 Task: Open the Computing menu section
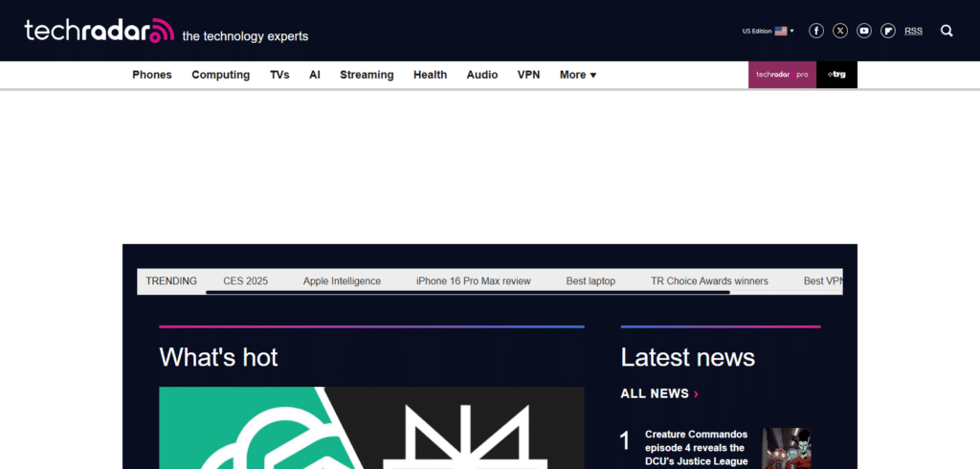coord(221,75)
